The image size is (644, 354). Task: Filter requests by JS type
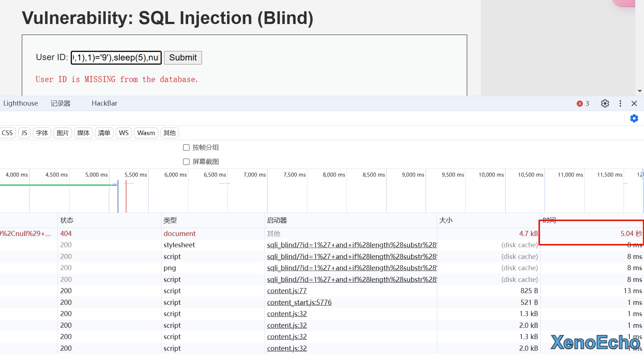point(24,133)
